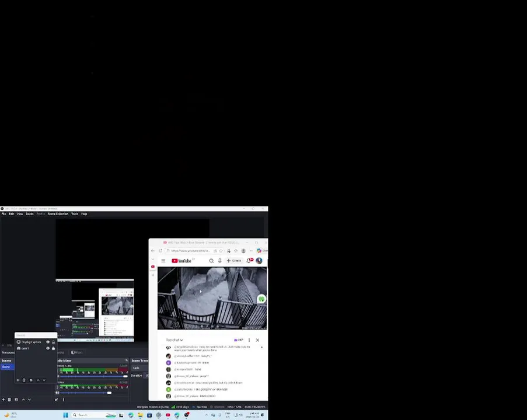Move the source down in Sources list
Viewport: 527px width, 420px height.
pos(44,380)
